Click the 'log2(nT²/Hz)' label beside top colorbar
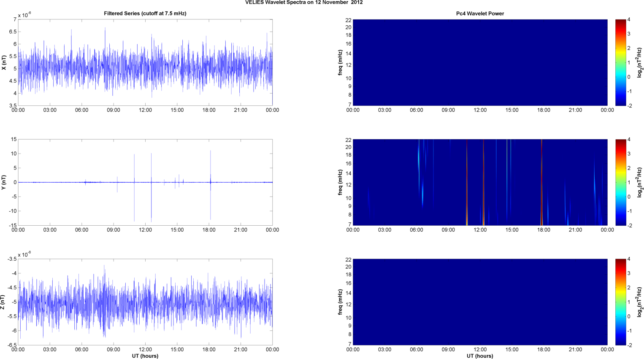Image resolution: width=644 pixels, height=359 pixels. pos(640,62)
